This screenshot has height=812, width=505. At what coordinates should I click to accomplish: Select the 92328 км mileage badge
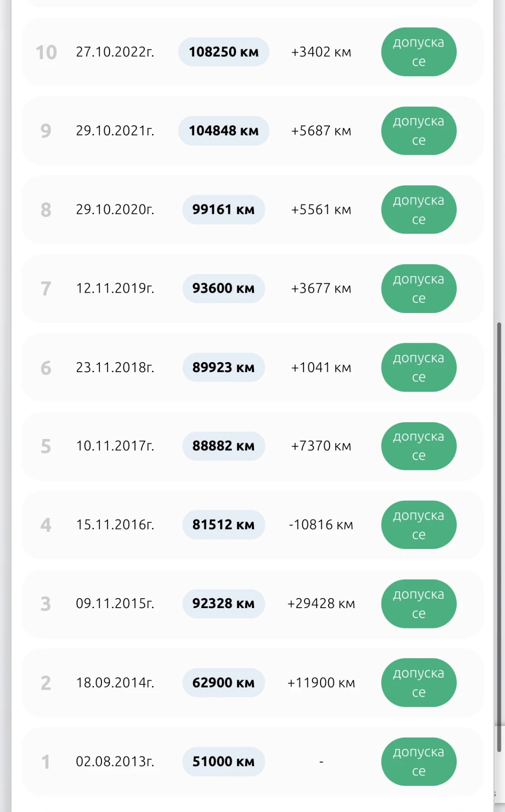[x=223, y=604]
